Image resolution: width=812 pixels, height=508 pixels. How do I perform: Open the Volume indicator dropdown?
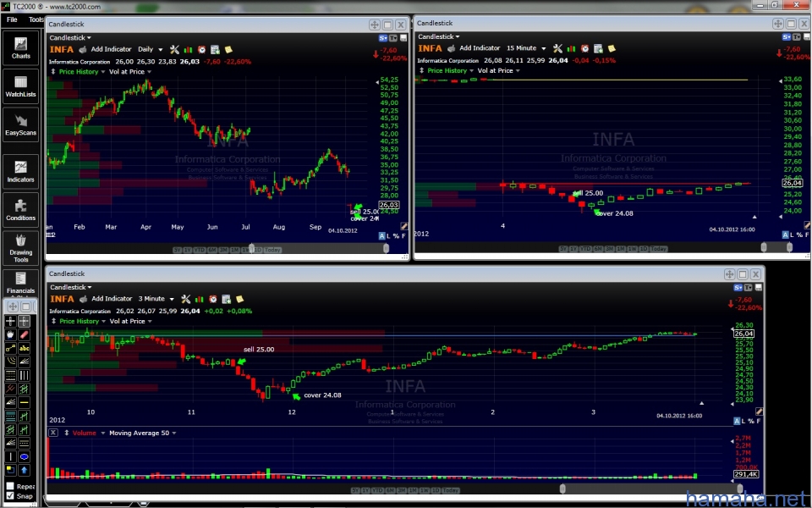[x=89, y=433]
